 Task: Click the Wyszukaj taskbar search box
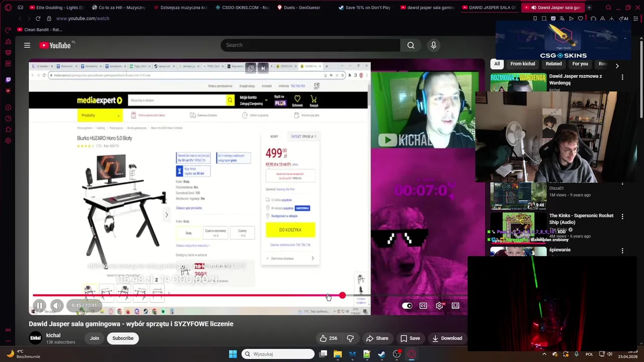tap(278, 354)
